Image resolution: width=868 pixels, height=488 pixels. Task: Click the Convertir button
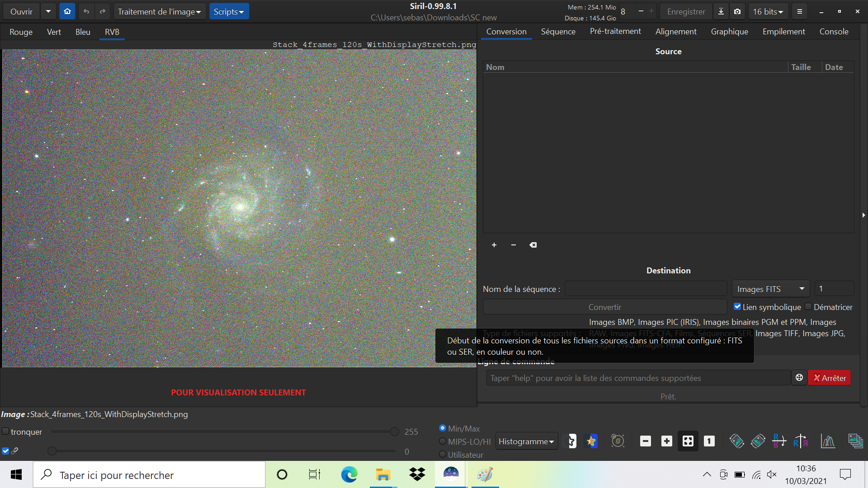pyautogui.click(x=605, y=307)
